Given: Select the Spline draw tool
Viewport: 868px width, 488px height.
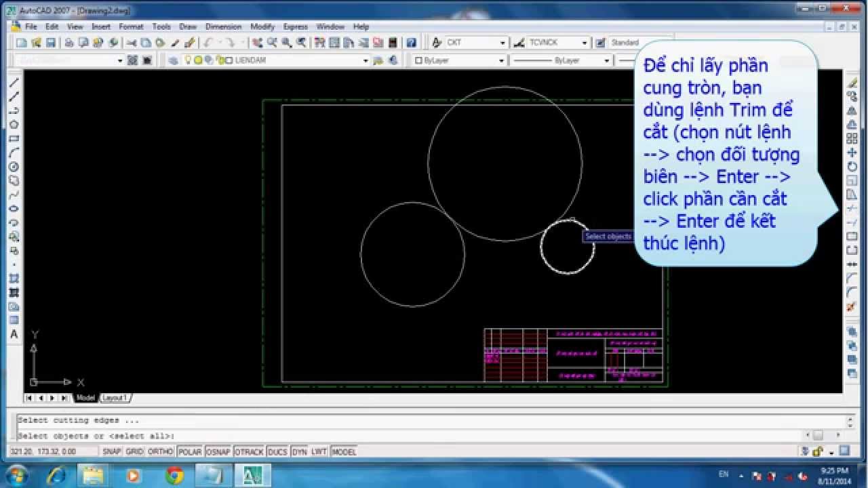Looking at the screenshot, I should (14, 195).
